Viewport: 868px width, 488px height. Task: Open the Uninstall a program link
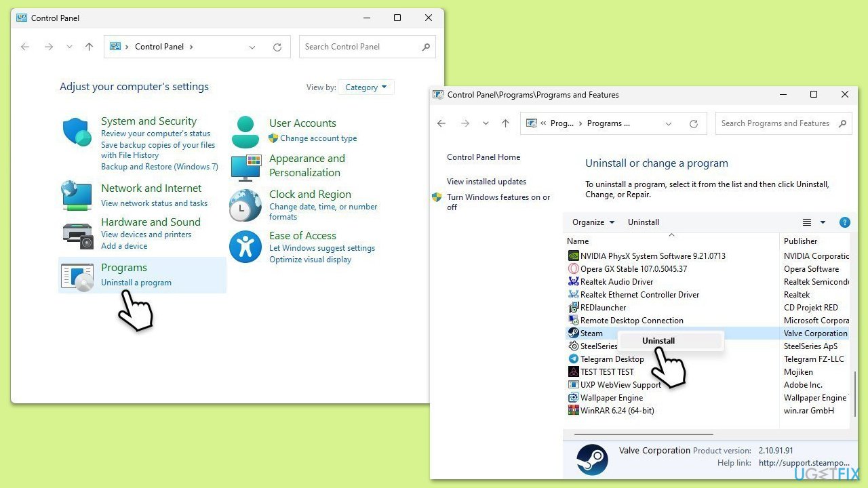point(136,283)
